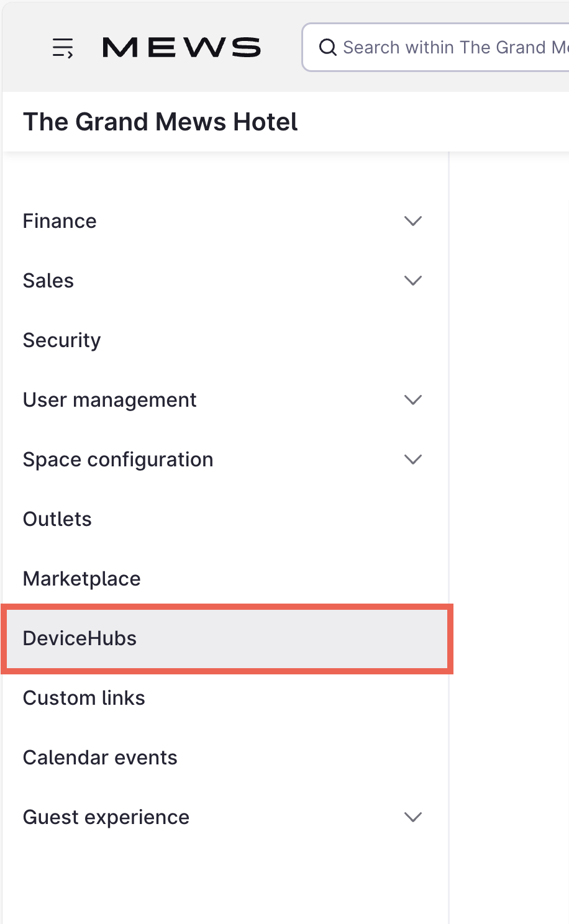Expand the User management section
The height and width of the screenshot is (924, 569).
click(x=412, y=399)
